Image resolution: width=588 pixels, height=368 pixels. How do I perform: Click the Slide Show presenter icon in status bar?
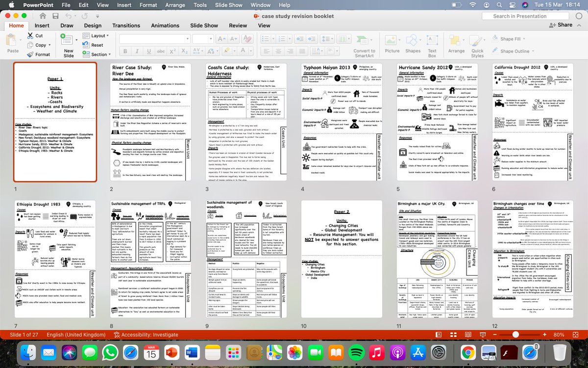point(483,335)
